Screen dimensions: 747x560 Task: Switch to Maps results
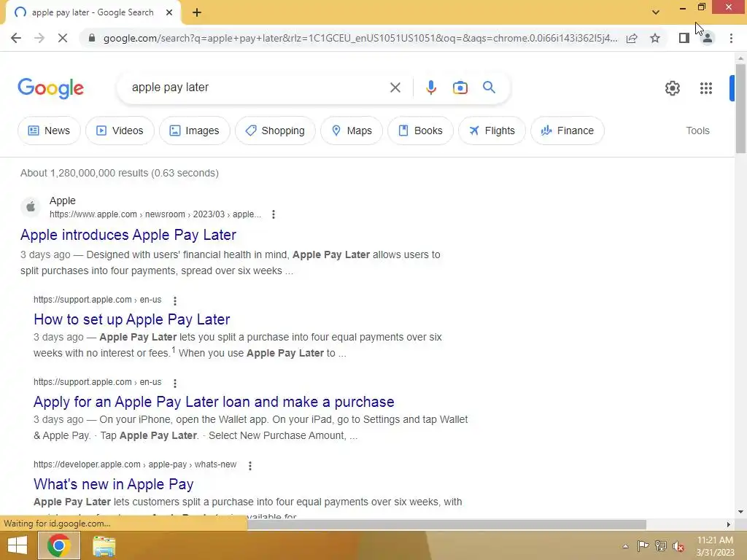point(351,131)
